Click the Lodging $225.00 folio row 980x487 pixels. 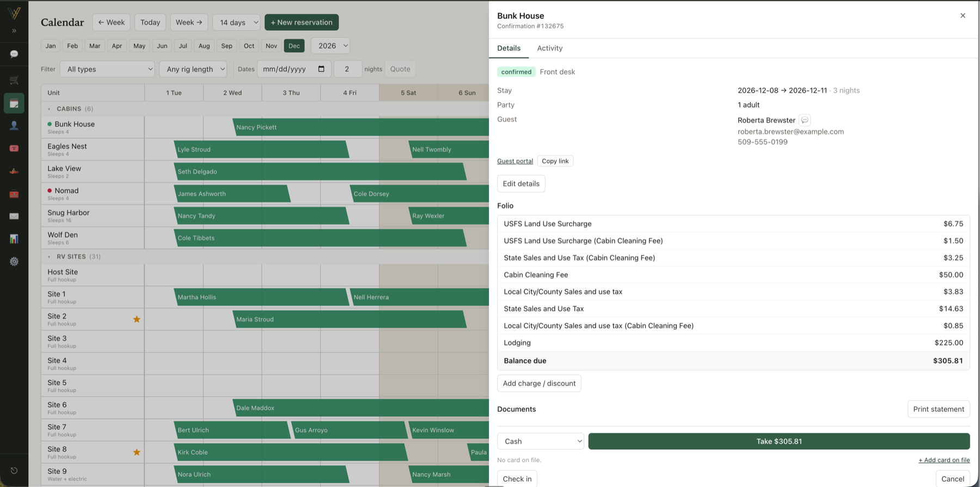pyautogui.click(x=733, y=343)
